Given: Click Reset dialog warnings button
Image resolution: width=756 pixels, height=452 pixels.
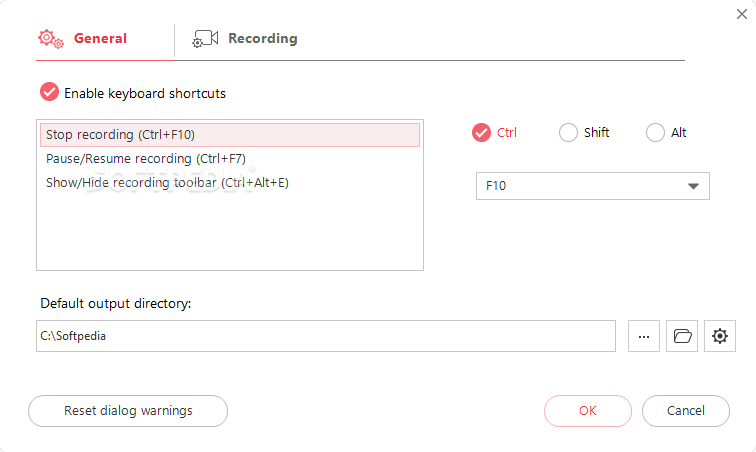Looking at the screenshot, I should click(x=128, y=411).
